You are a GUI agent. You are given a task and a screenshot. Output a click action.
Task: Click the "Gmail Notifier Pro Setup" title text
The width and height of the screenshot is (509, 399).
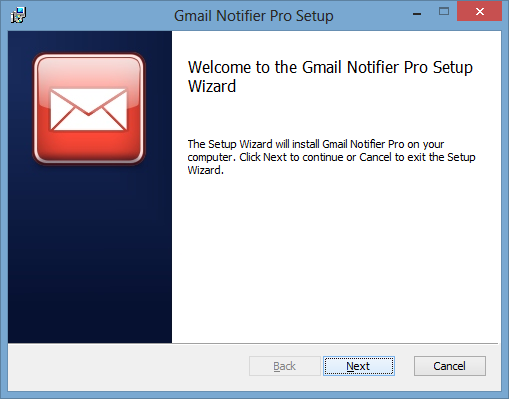click(x=254, y=16)
